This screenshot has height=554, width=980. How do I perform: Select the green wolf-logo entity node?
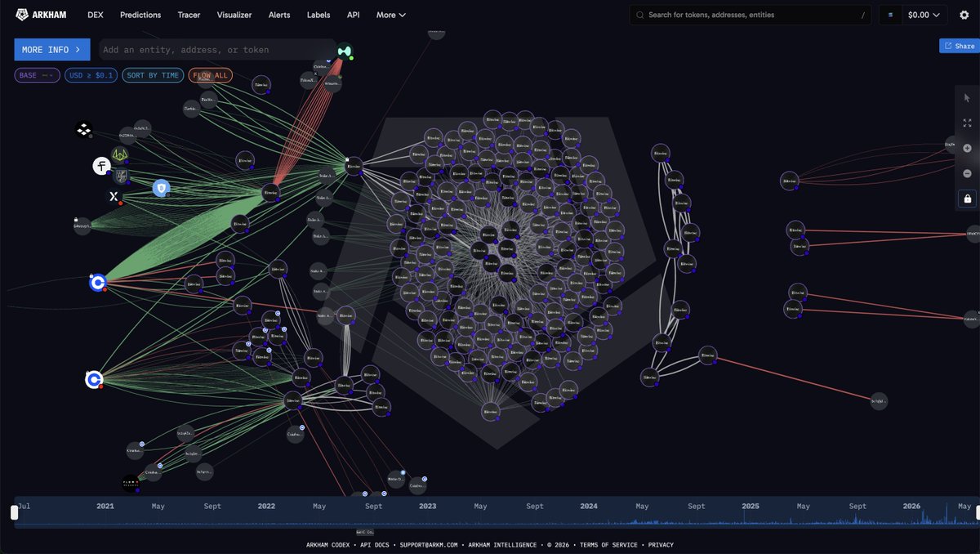point(120,154)
